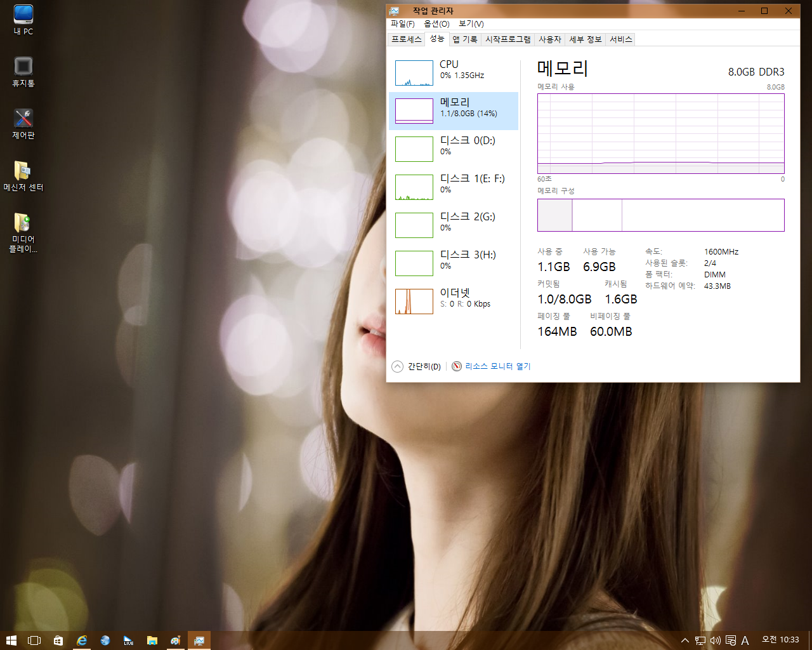Viewport: 812px width, 650px height.
Task: Open the Action Center notification icon
Action: (x=731, y=640)
